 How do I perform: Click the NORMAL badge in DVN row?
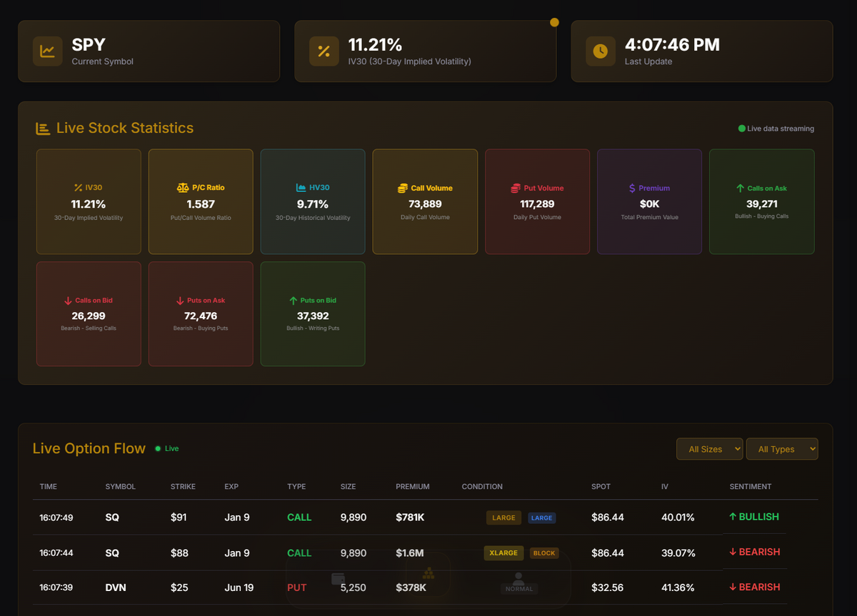[519, 589]
